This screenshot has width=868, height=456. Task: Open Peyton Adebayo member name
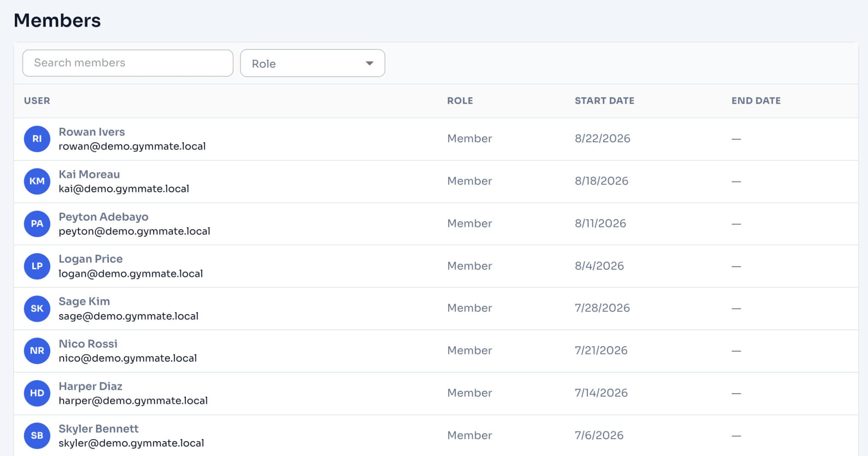pos(103,217)
